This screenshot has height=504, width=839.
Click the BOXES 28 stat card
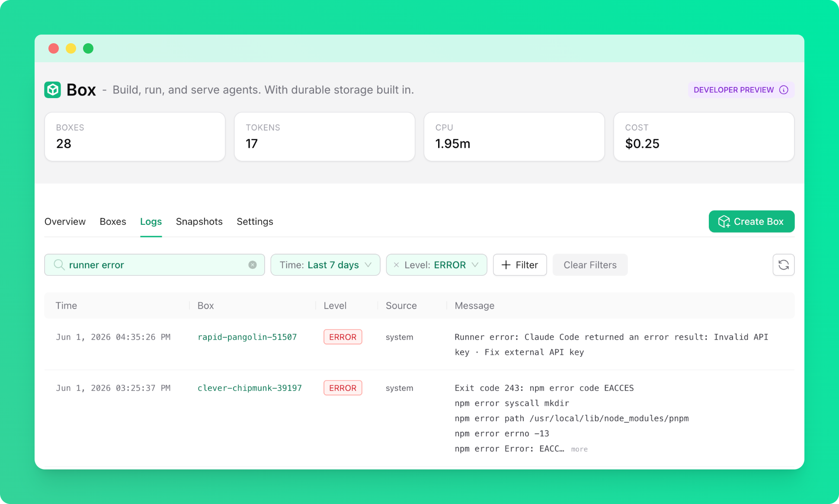point(135,137)
